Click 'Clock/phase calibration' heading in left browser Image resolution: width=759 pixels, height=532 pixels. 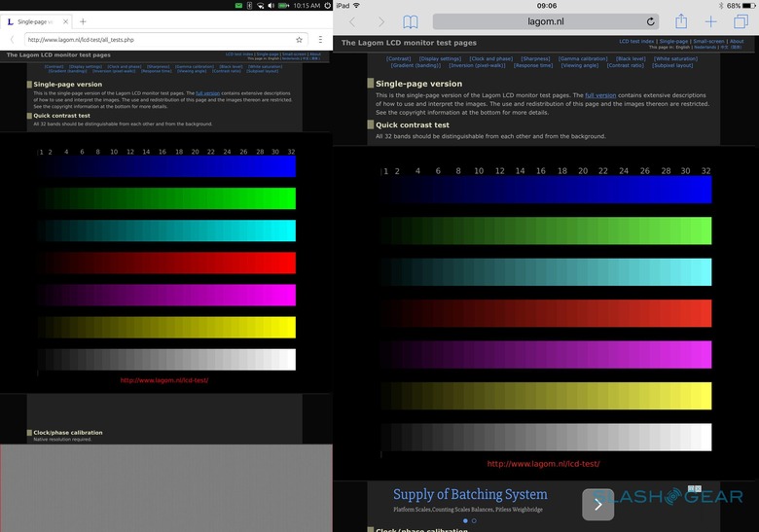click(68, 433)
